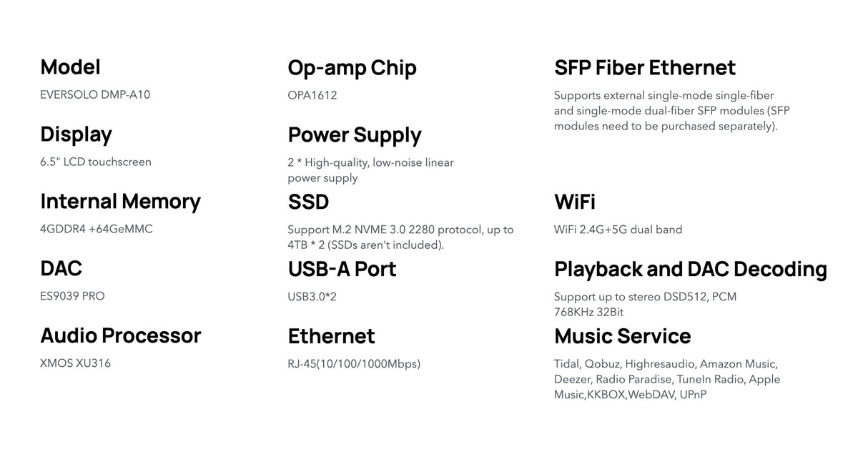The height and width of the screenshot is (452, 868).
Task: Click the Display heading
Action: (x=76, y=134)
